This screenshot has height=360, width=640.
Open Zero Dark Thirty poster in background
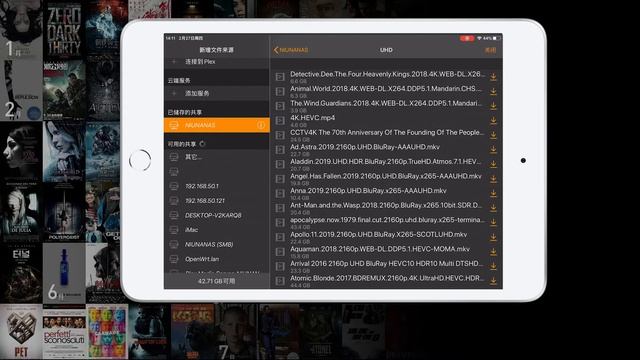[64, 30]
